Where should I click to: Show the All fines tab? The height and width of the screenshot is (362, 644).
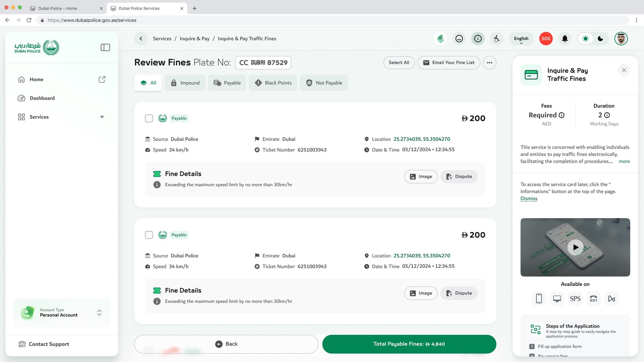148,83
